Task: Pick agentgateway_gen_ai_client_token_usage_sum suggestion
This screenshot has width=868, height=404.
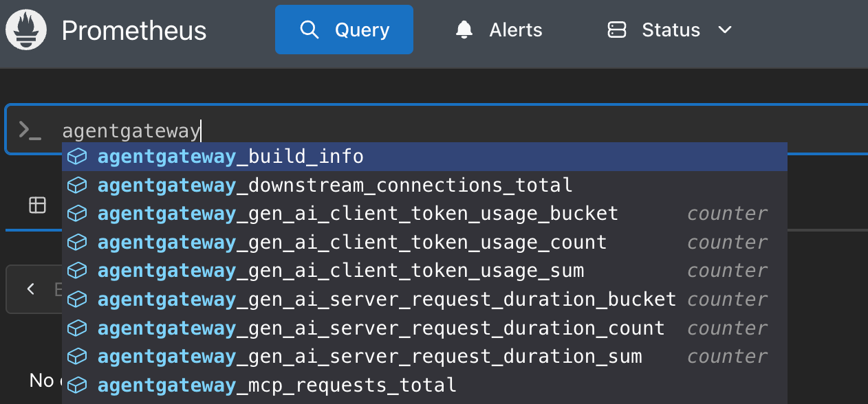Action: (x=340, y=271)
